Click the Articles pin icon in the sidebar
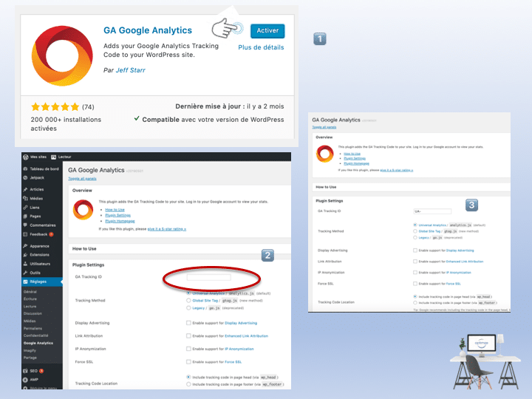Image resolution: width=532 pixels, height=399 pixels. (25, 190)
